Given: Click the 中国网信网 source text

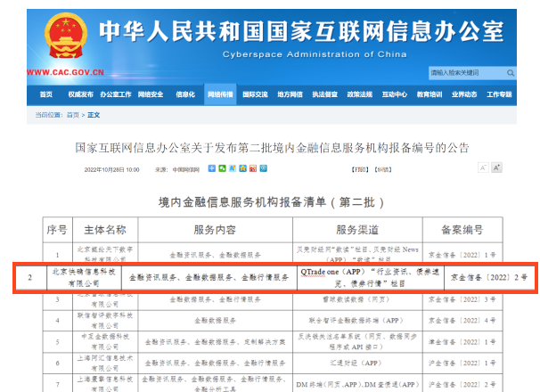Looking at the screenshot, I should (186, 169).
